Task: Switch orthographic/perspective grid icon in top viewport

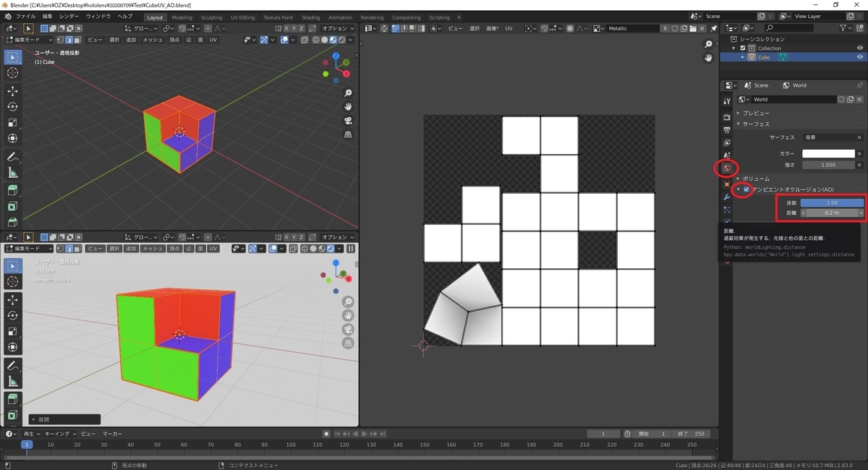Action: tap(348, 134)
